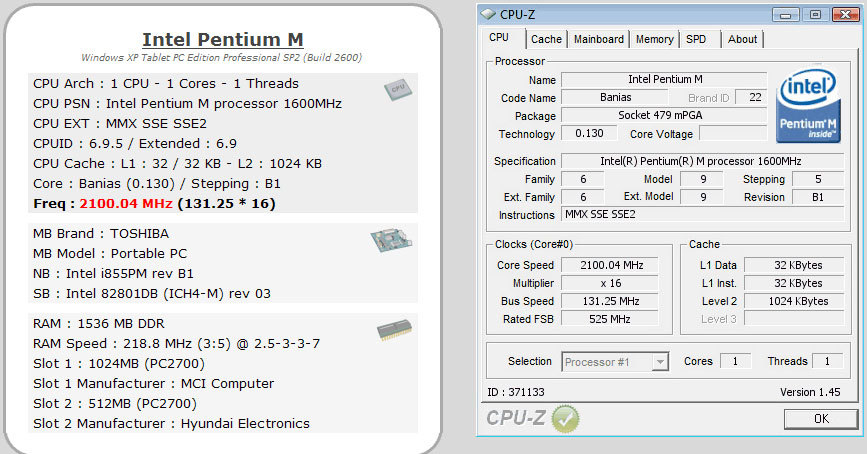This screenshot has height=454, width=867.
Task: Click the Core : Banias (0.130) line
Action: 157,184
